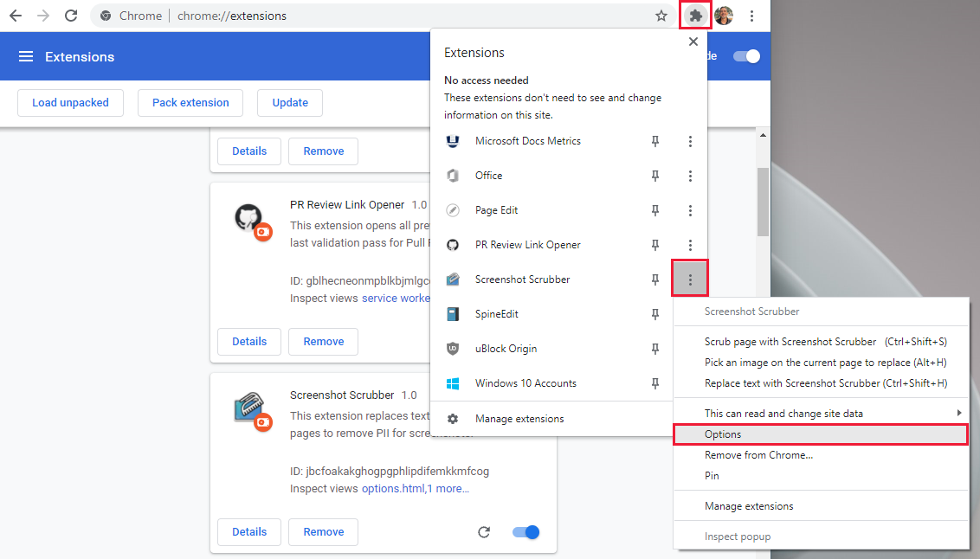The height and width of the screenshot is (559, 980).
Task: Remove the Screenshot Scrubber extension
Action: 323,532
